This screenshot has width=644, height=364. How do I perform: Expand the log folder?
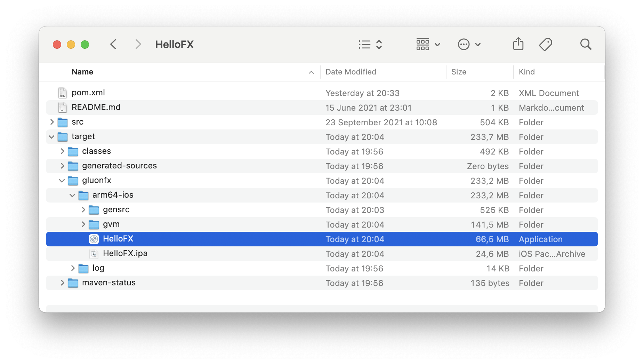coord(73,268)
